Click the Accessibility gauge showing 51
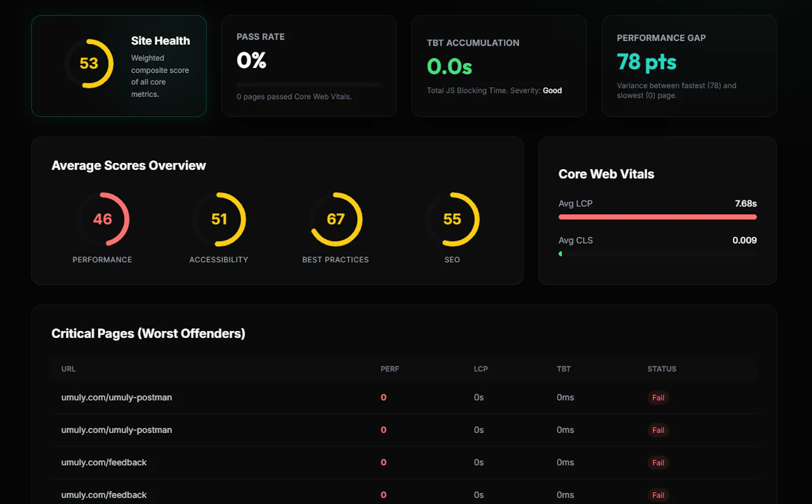This screenshot has height=504, width=812. [x=219, y=219]
